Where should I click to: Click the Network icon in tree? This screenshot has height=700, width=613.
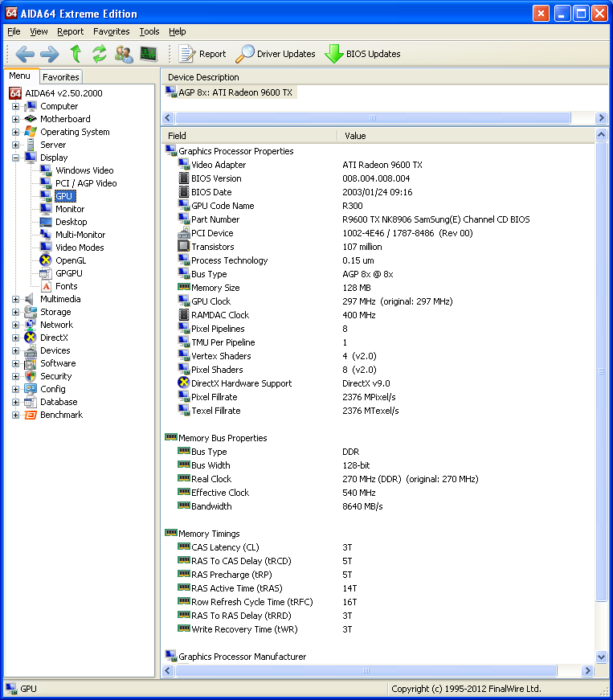point(31,325)
